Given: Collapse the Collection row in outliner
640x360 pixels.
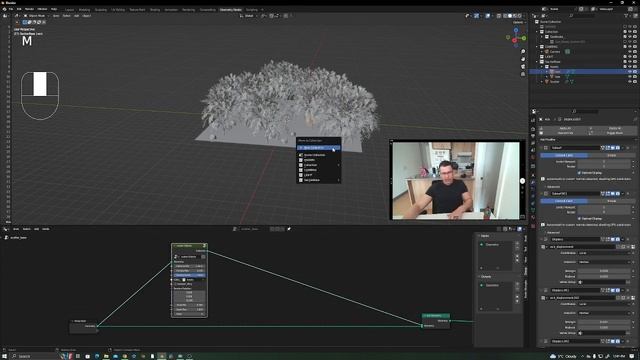Looking at the screenshot, I should coord(537,31).
